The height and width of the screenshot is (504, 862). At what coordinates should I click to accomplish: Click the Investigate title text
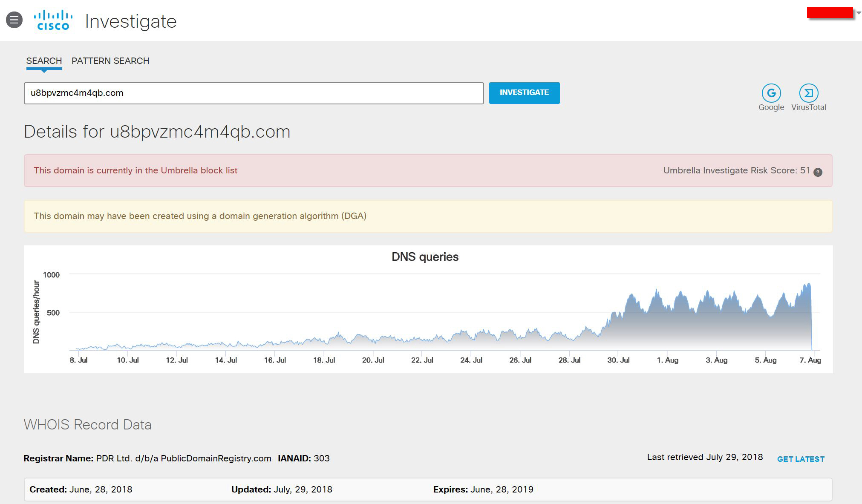click(131, 21)
